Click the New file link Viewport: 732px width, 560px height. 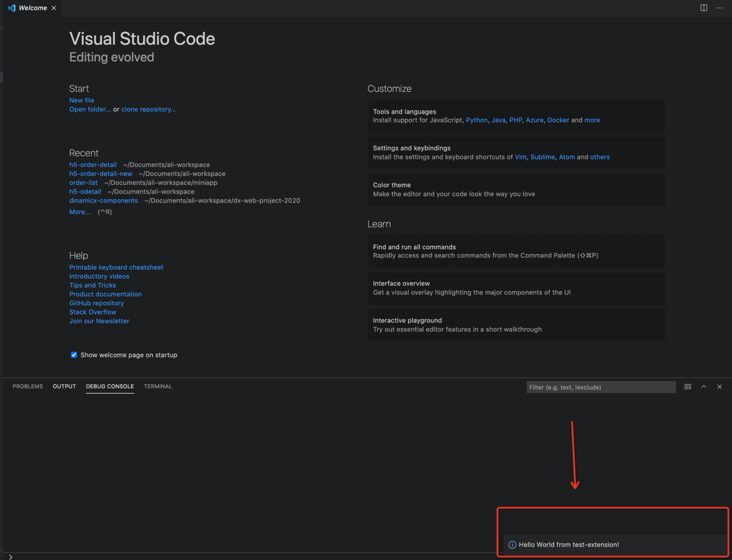(82, 100)
